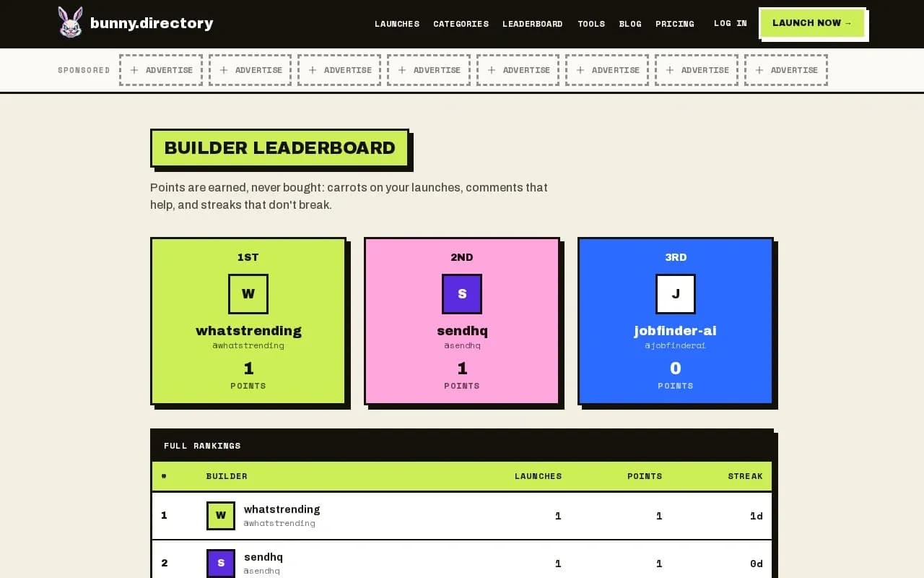Open the Categories nav item
The height and width of the screenshot is (578, 924).
tap(461, 24)
